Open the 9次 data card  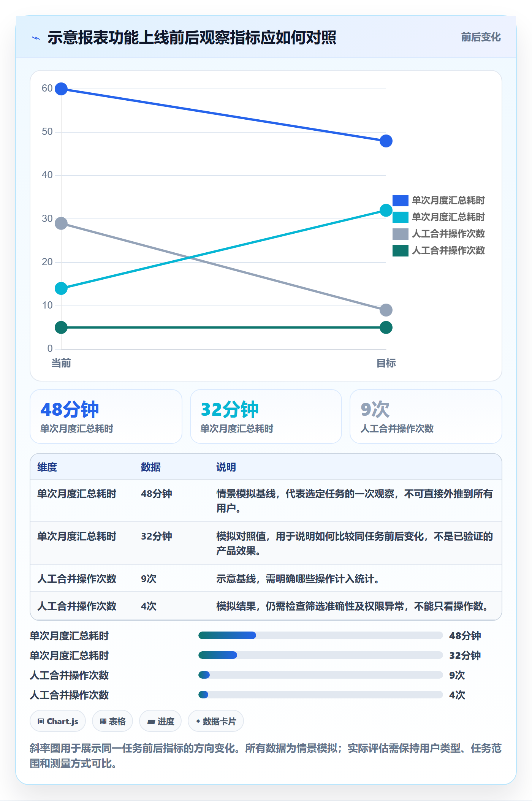426,416
